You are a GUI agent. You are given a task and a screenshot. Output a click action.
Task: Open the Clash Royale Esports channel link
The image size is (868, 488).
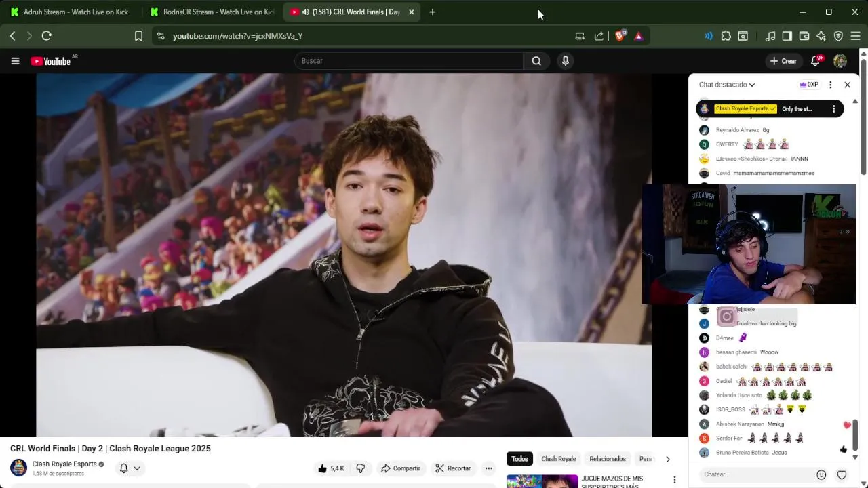64,464
